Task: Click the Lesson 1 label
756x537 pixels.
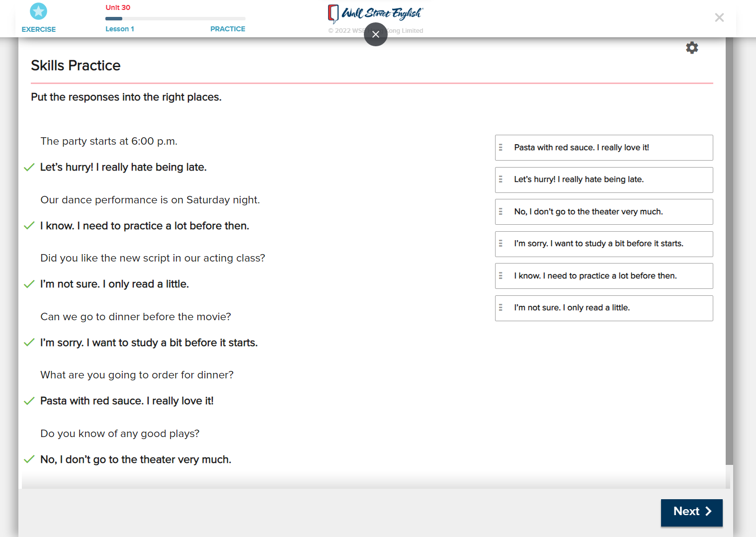Action: [120, 29]
